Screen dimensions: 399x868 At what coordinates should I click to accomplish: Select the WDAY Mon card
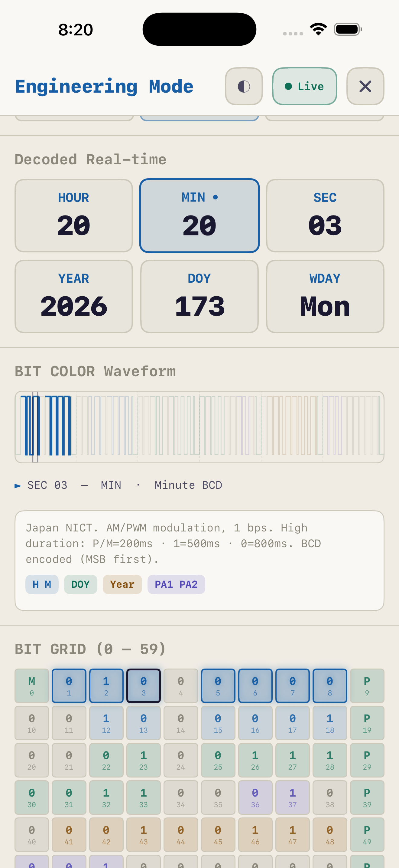click(x=325, y=297)
